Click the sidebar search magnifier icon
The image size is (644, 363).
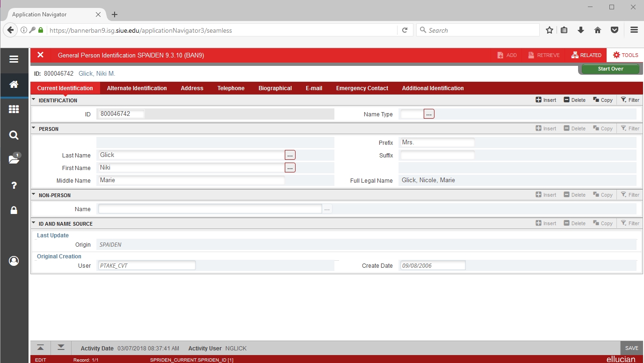point(14,135)
